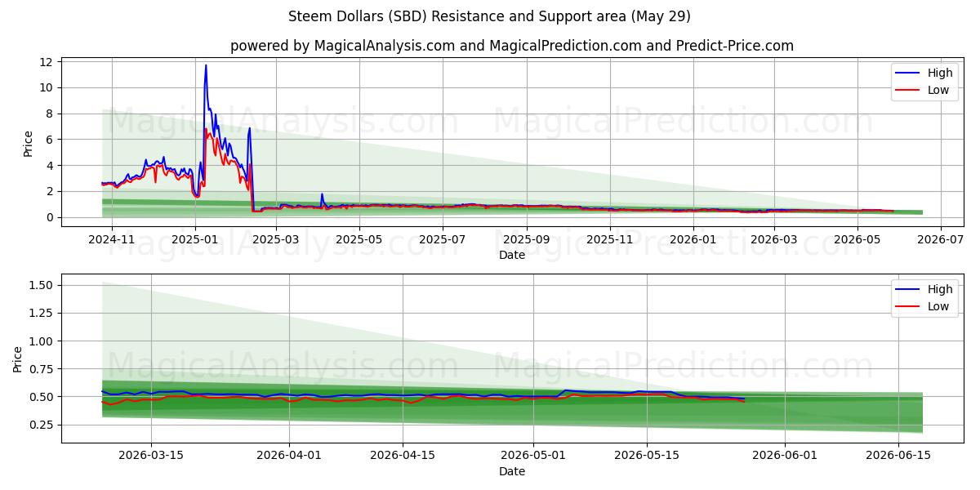Click the bottom chart's 'Date' axis label
Image resolution: width=980 pixels, height=490 pixels.
[x=512, y=471]
